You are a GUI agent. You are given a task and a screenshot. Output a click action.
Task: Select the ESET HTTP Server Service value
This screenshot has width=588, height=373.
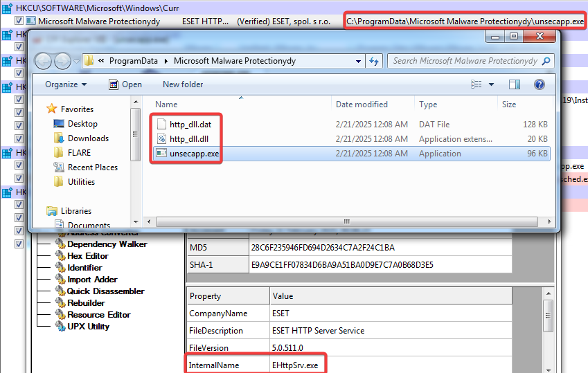click(x=318, y=331)
